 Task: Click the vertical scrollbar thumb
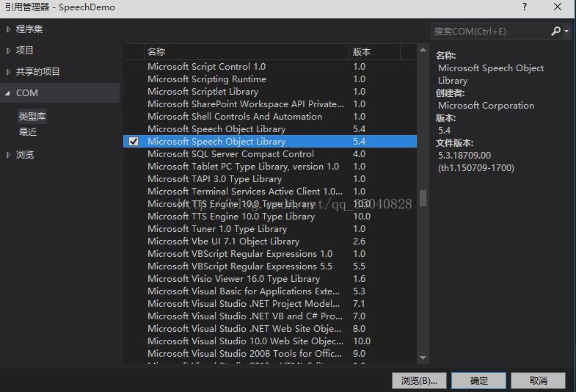[x=423, y=198]
